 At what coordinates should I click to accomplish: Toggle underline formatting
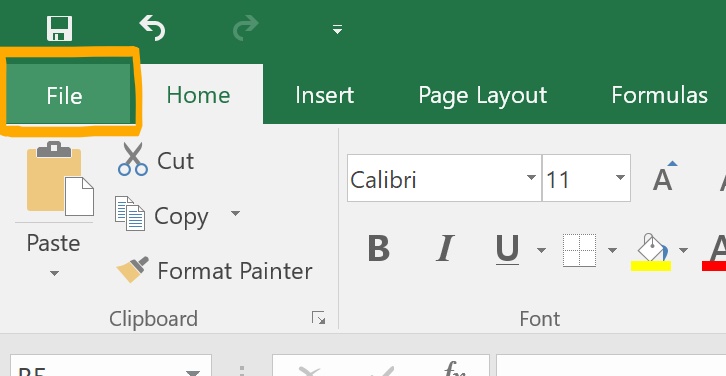tap(507, 250)
